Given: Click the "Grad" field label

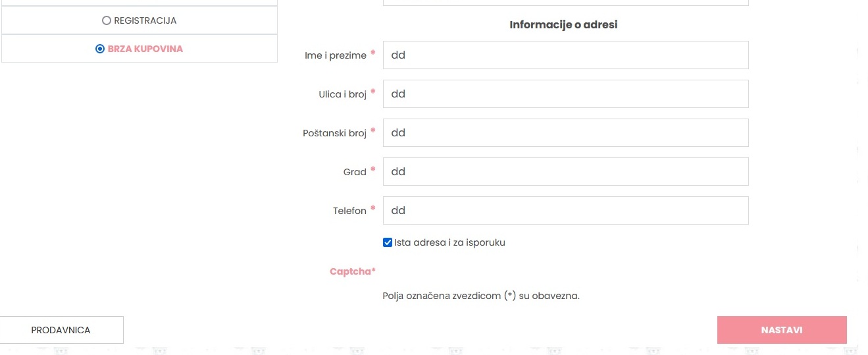Looking at the screenshot, I should 355,172.
